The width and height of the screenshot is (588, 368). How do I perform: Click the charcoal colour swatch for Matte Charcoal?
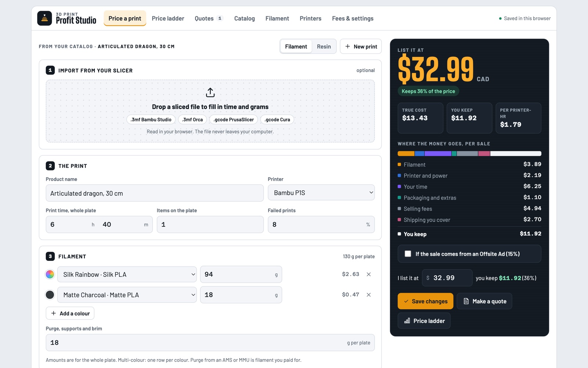[x=50, y=295]
